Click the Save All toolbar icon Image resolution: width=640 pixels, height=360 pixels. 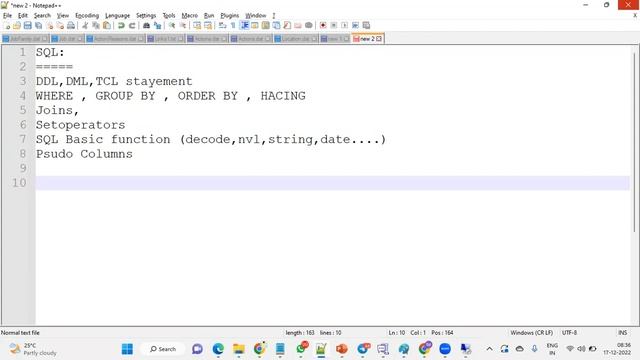click(x=38, y=26)
